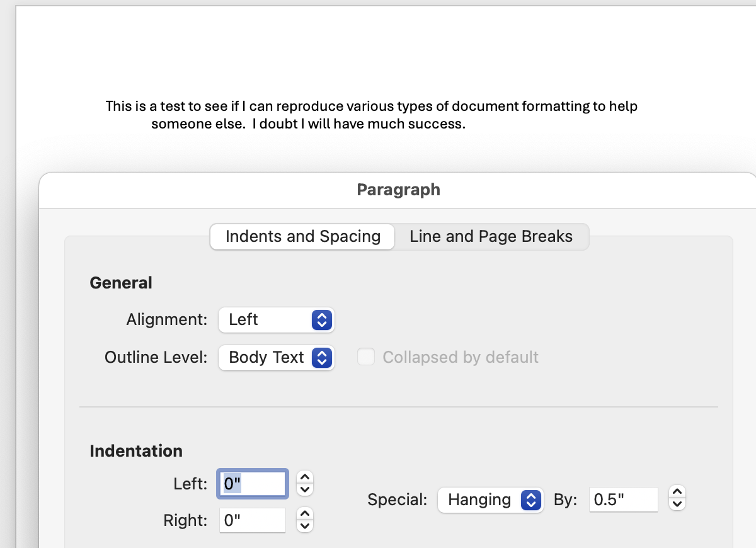
Task: Decrease Right indent with down stepper arrow
Action: pos(305,527)
